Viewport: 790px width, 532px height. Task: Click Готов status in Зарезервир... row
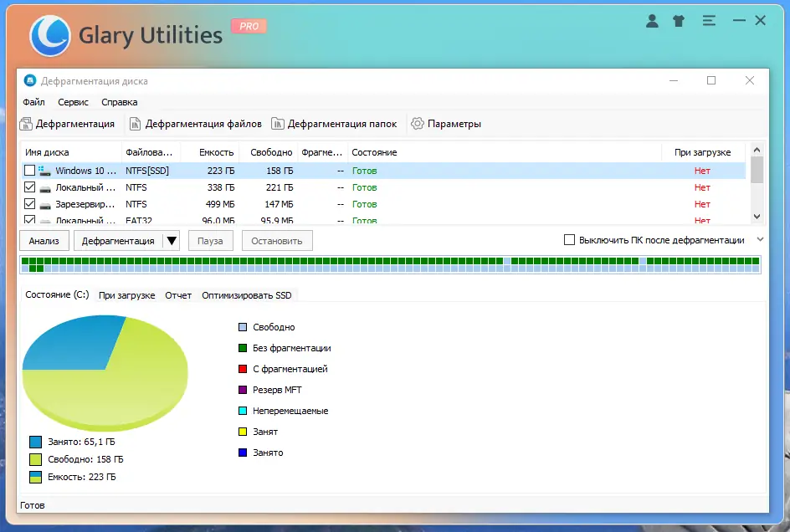364,204
